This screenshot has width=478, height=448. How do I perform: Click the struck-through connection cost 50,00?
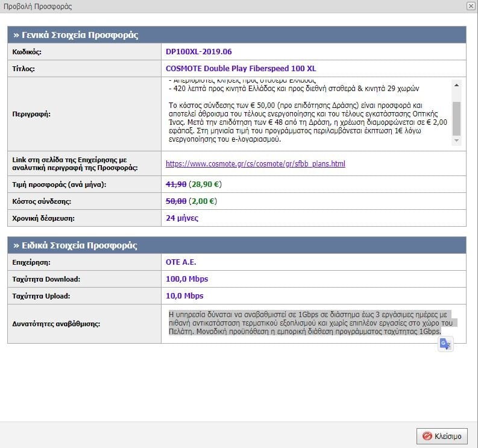point(176,201)
